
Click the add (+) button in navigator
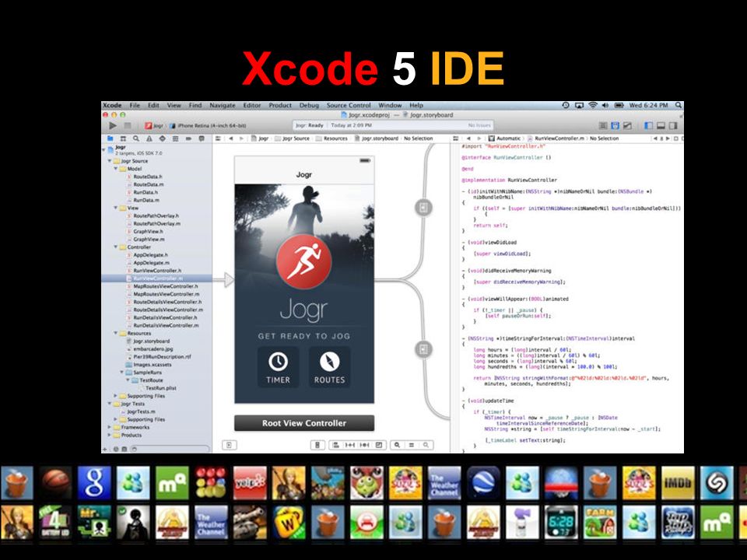pyautogui.click(x=105, y=449)
